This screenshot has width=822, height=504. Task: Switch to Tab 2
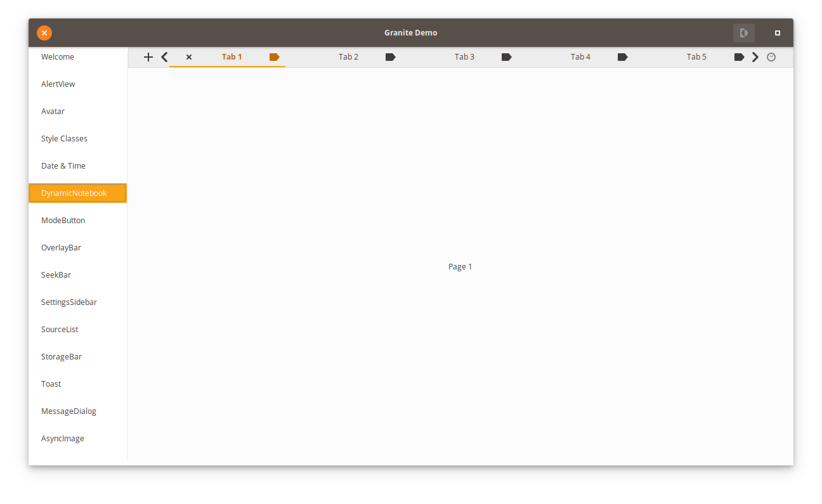(348, 56)
